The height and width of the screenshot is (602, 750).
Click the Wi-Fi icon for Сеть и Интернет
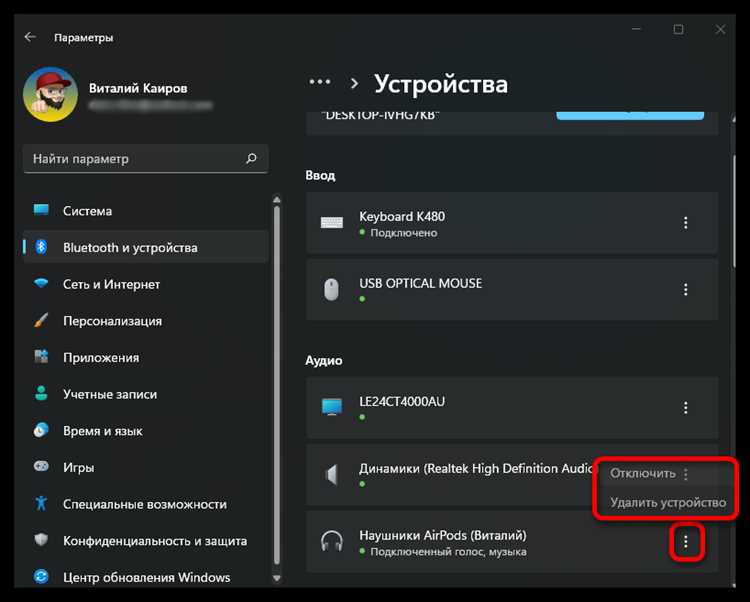(x=41, y=283)
